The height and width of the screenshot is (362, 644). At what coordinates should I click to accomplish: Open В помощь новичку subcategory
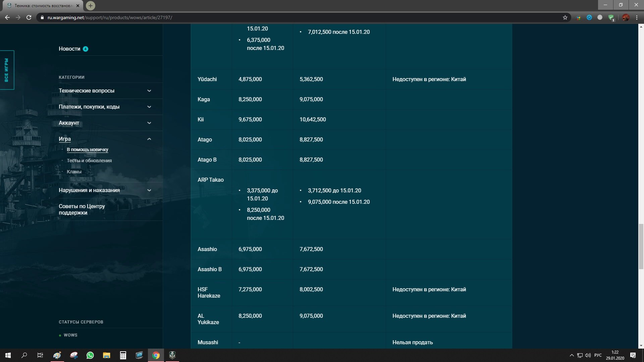click(88, 149)
